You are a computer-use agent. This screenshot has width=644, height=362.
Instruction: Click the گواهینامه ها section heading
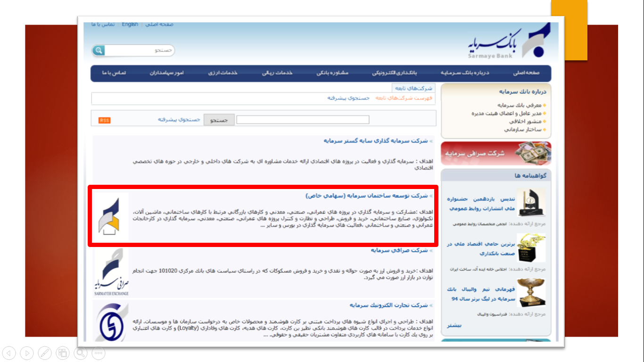coord(530,176)
